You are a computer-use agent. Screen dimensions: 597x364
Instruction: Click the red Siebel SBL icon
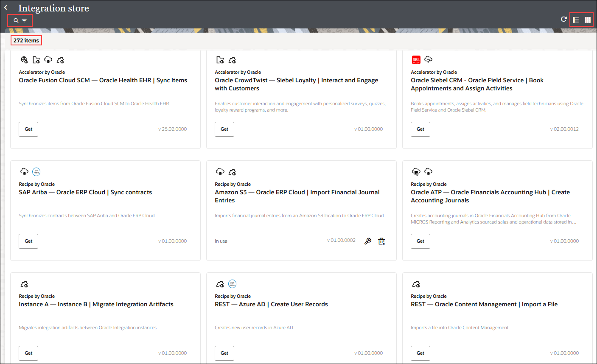point(416,59)
